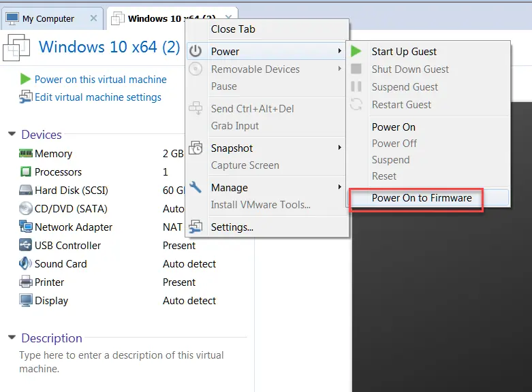Screen dimensions: 532x392
Task: Click the Printer's Present value
Action: (x=179, y=282)
